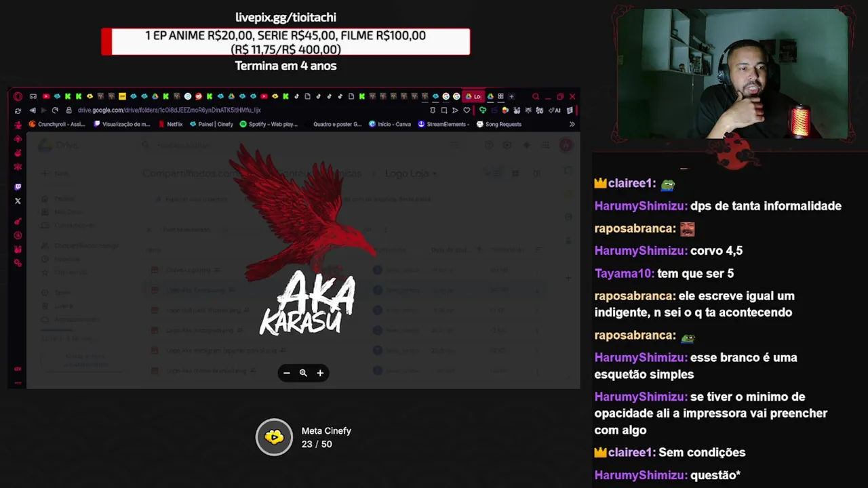Click the donation goal progress bar

coord(285,42)
